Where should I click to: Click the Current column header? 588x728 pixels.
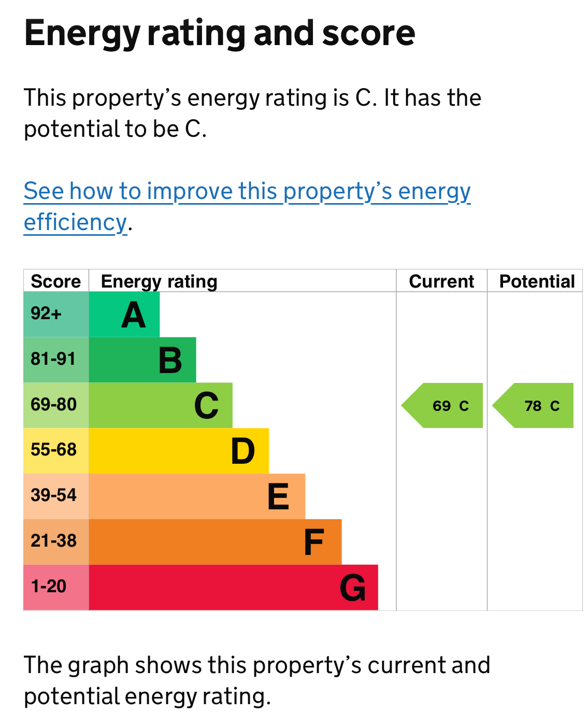click(441, 281)
